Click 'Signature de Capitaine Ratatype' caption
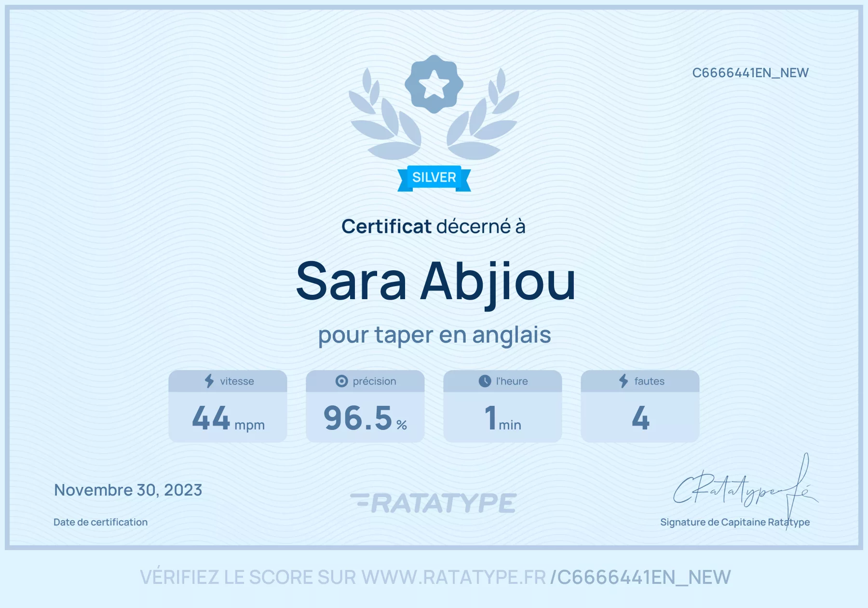Screen dimensions: 868x608 pyautogui.click(x=735, y=522)
